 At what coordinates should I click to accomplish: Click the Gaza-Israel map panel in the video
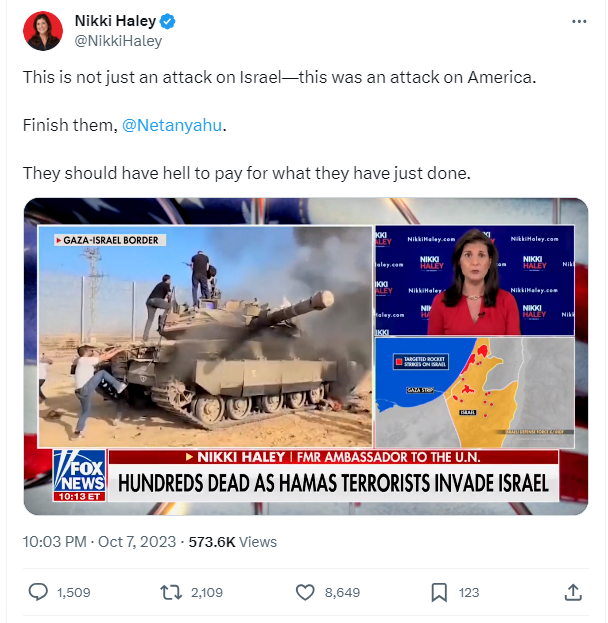tap(475, 393)
